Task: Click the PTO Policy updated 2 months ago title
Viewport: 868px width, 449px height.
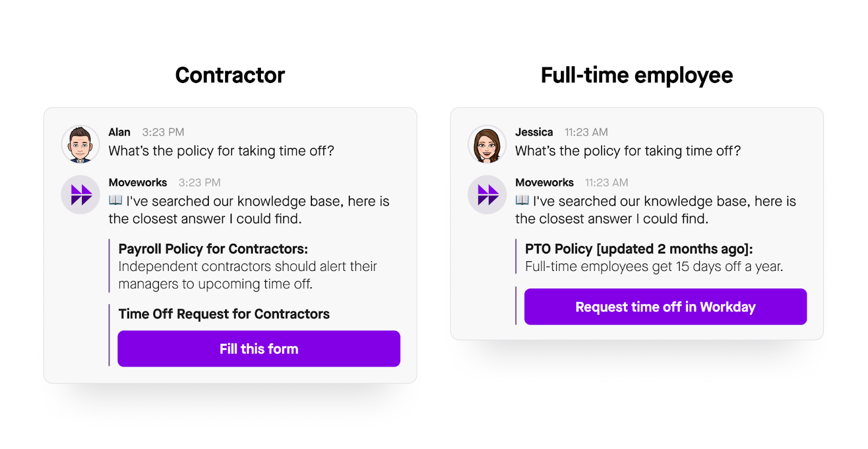Action: pyautogui.click(x=639, y=249)
